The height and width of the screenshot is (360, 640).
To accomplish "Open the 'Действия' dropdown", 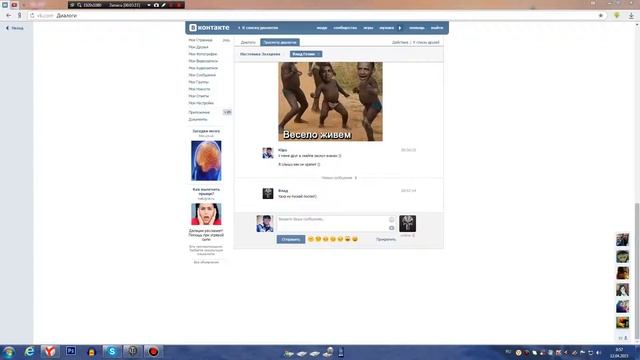I will (x=400, y=42).
